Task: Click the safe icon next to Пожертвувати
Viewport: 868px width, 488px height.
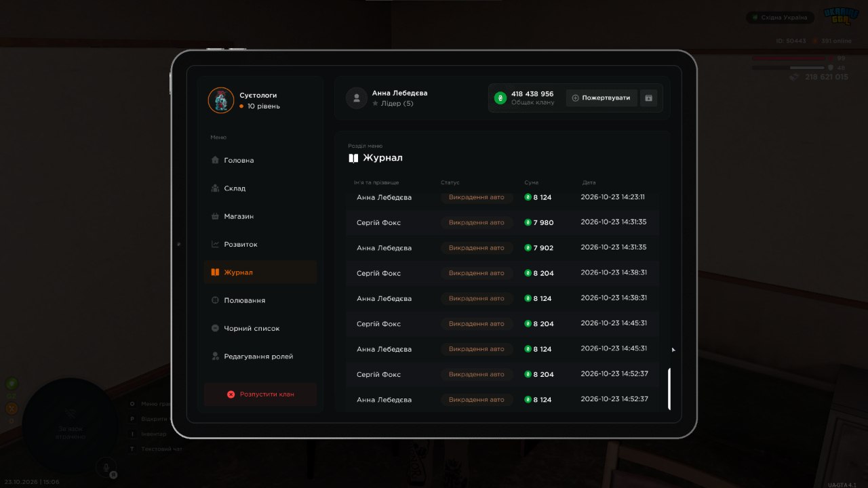Action: [x=648, y=98]
